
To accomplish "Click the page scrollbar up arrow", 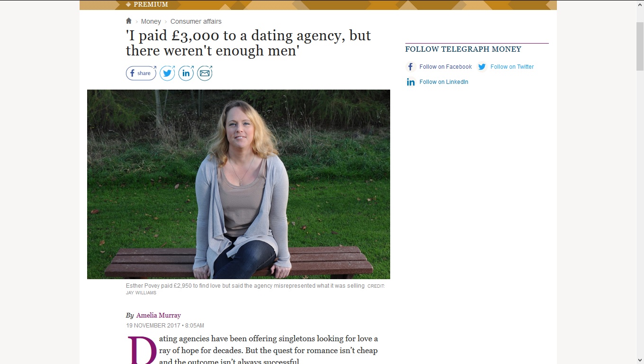I will click(x=640, y=4).
